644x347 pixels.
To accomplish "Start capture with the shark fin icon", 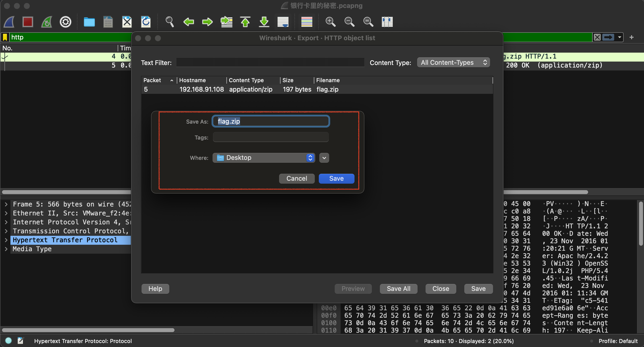I will click(x=9, y=22).
